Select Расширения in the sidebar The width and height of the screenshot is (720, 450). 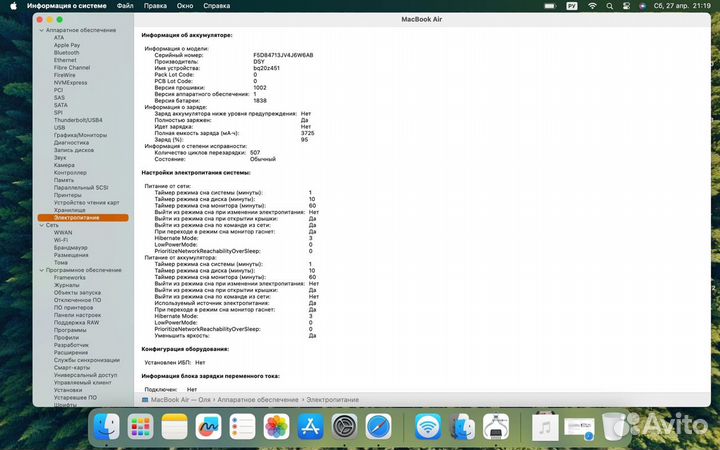pos(71,353)
